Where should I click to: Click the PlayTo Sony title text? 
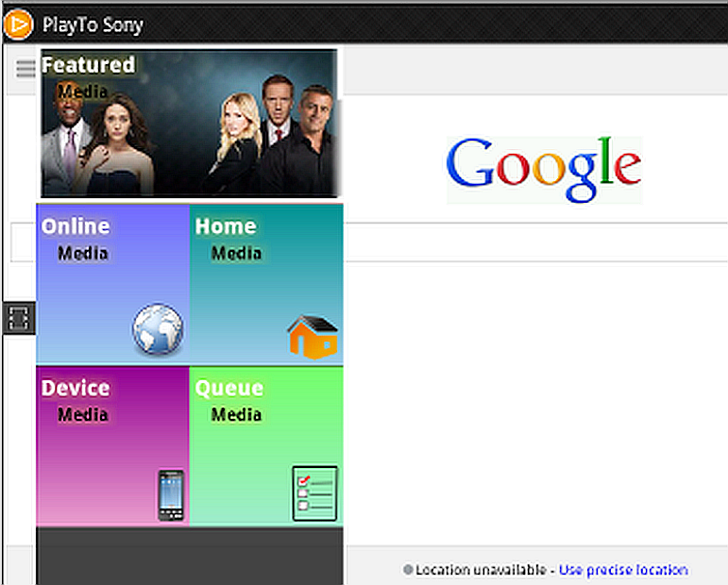point(93,25)
